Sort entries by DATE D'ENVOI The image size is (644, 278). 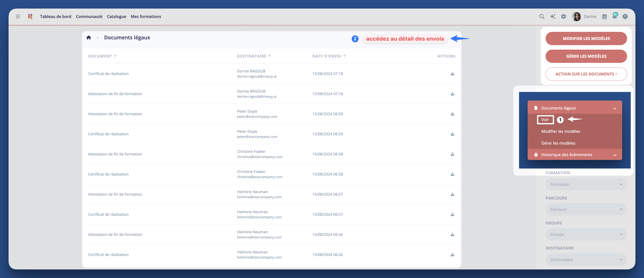[329, 56]
